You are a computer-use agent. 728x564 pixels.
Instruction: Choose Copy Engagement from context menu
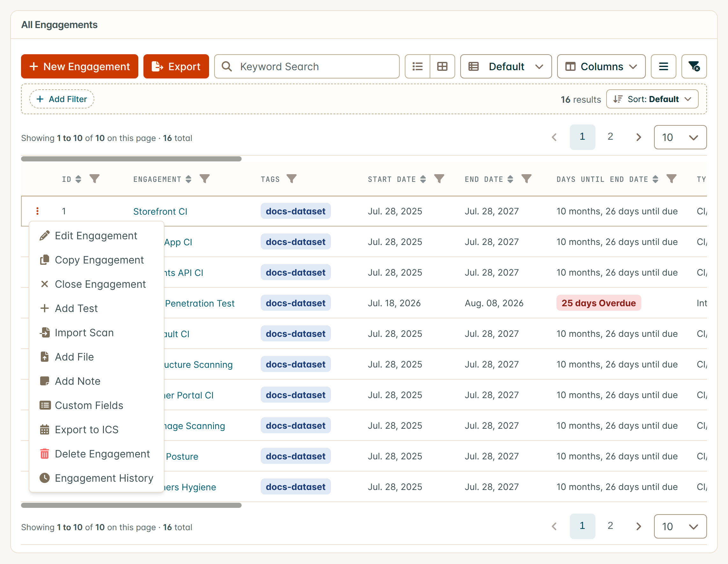96,260
